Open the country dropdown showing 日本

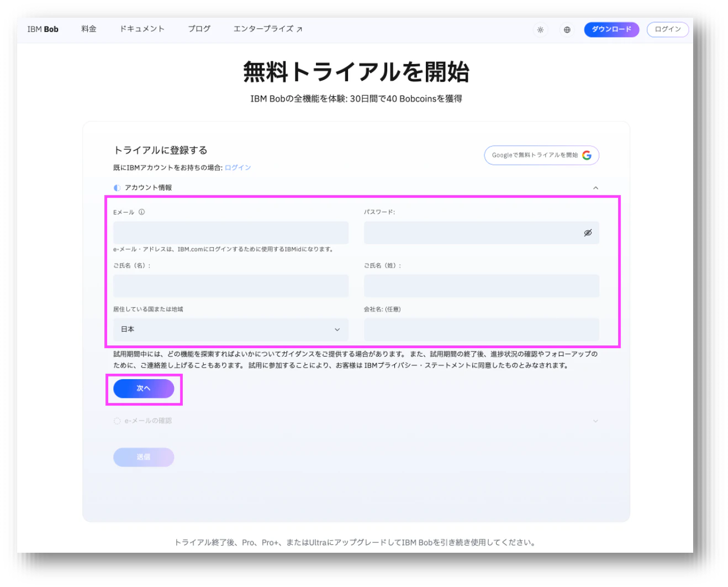coord(231,329)
